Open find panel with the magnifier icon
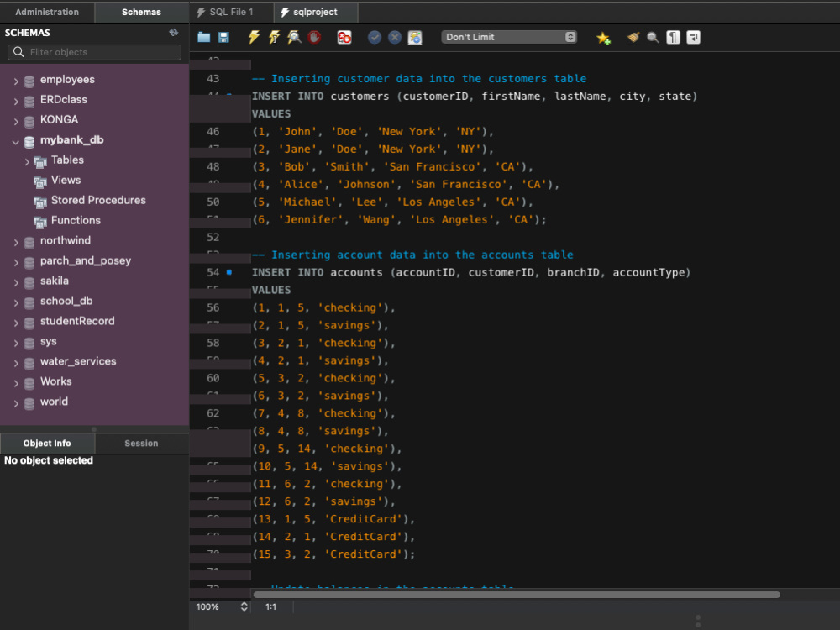Viewport: 840px width, 630px height. [653, 37]
